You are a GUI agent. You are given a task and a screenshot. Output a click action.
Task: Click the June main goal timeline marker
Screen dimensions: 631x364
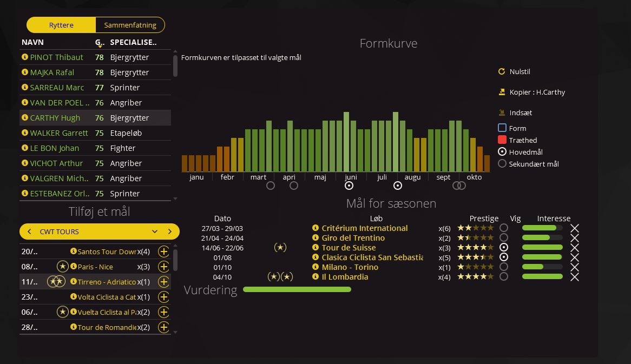[349, 186]
